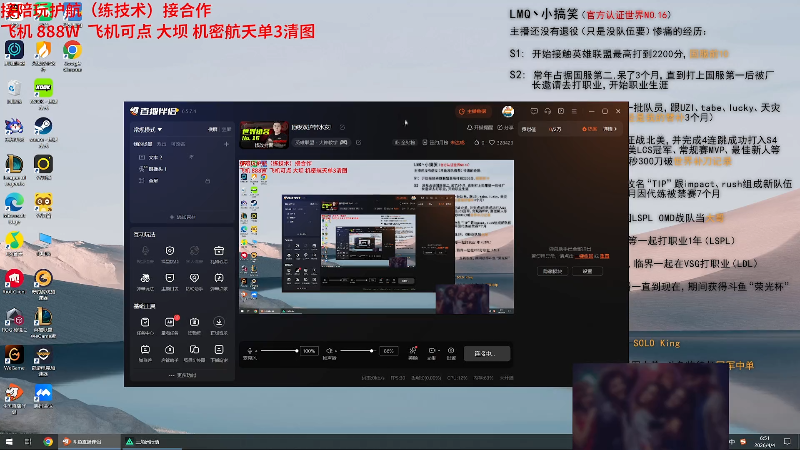Screen dimensions: 800x450
Task: Open the streamer avatar in the title bar
Action: pyautogui.click(x=508, y=111)
